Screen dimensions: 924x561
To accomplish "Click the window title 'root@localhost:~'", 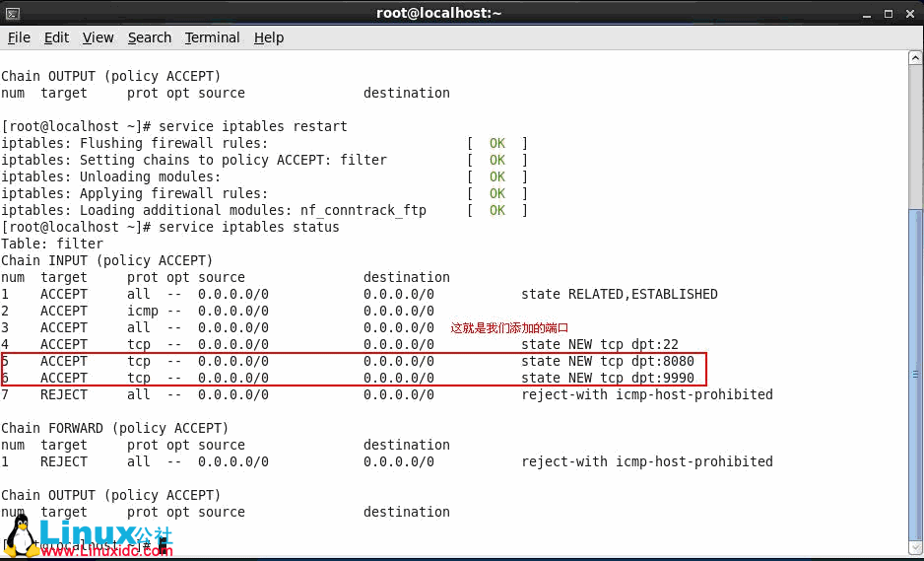I will [439, 13].
